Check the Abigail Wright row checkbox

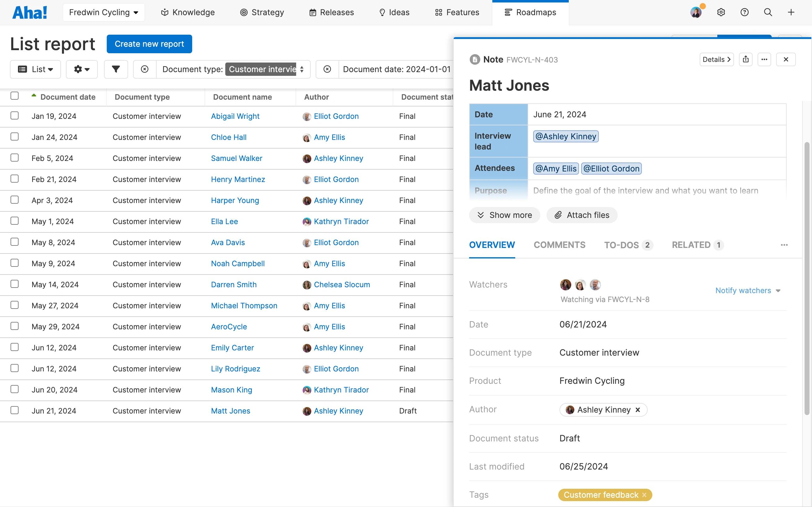point(15,116)
